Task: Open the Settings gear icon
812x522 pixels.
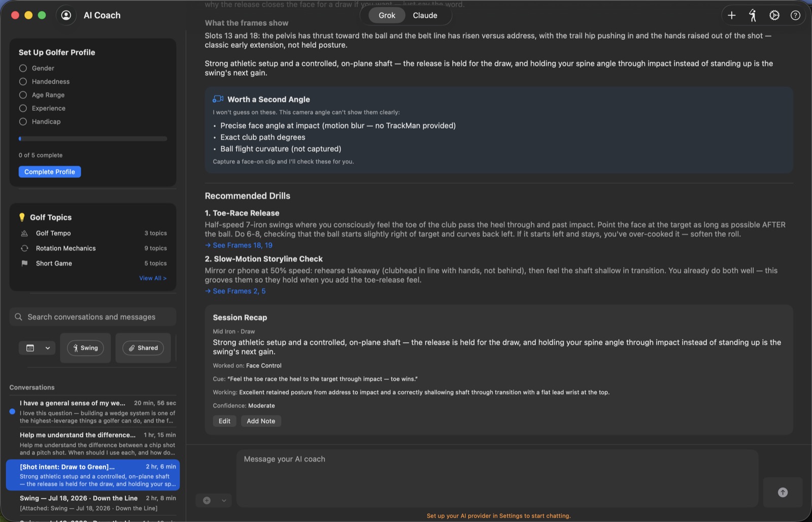Action: (x=774, y=15)
